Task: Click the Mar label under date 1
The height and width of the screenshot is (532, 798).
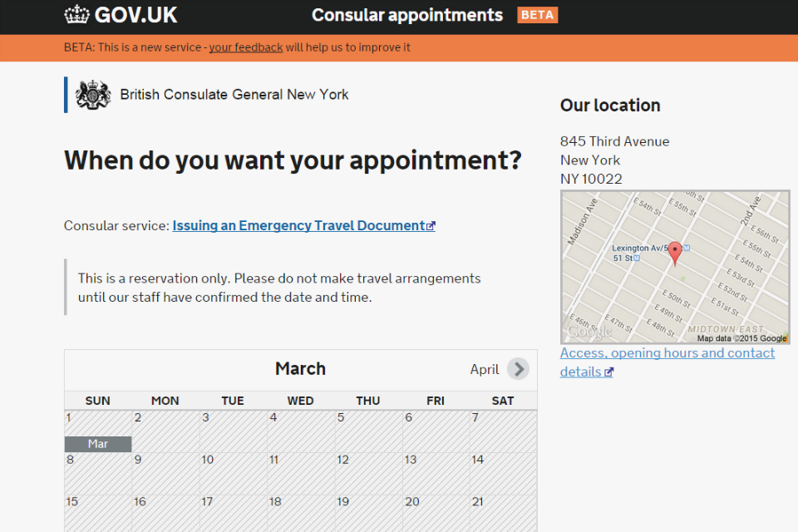Action: (x=97, y=444)
